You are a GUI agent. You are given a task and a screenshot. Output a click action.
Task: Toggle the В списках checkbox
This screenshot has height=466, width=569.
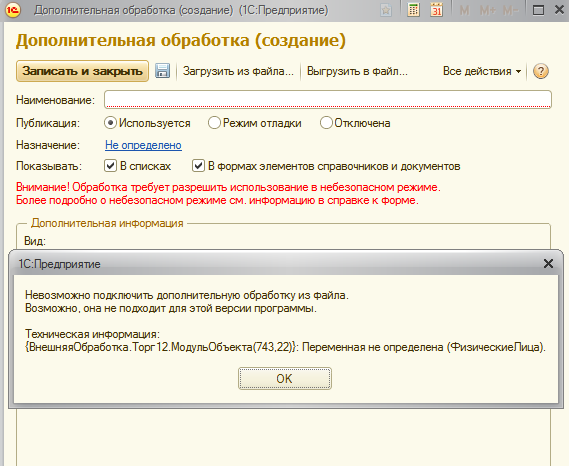click(x=110, y=166)
